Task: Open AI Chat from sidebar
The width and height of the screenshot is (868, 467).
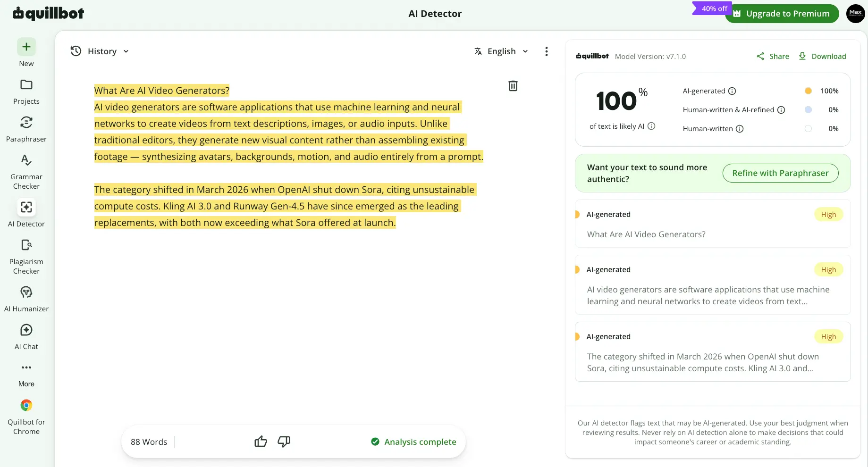Action: [26, 337]
